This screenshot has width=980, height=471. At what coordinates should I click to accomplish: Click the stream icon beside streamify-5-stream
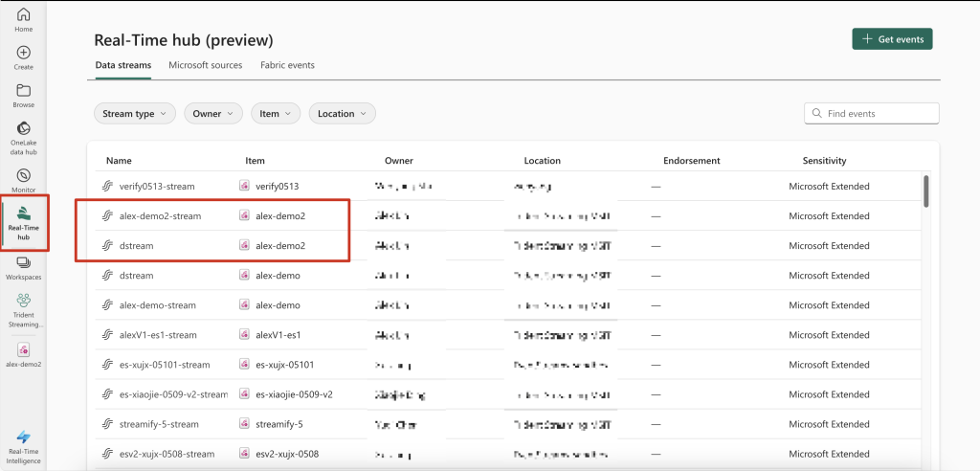point(107,424)
